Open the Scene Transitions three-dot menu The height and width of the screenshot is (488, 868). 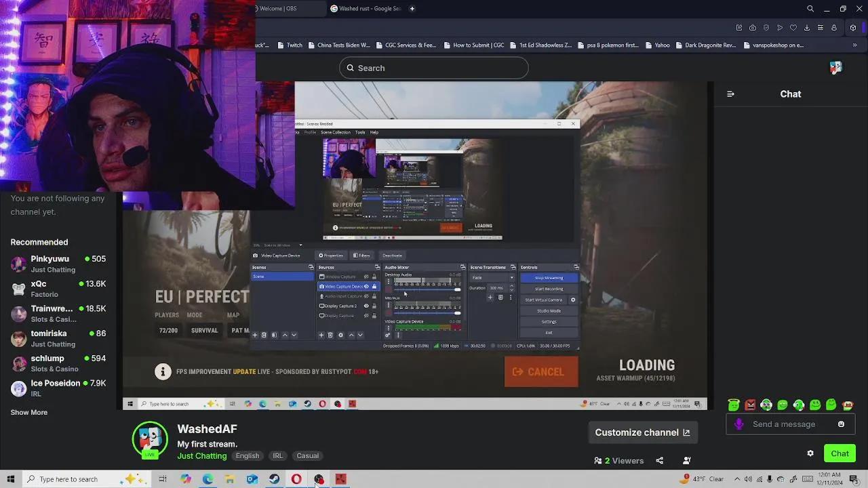511,298
